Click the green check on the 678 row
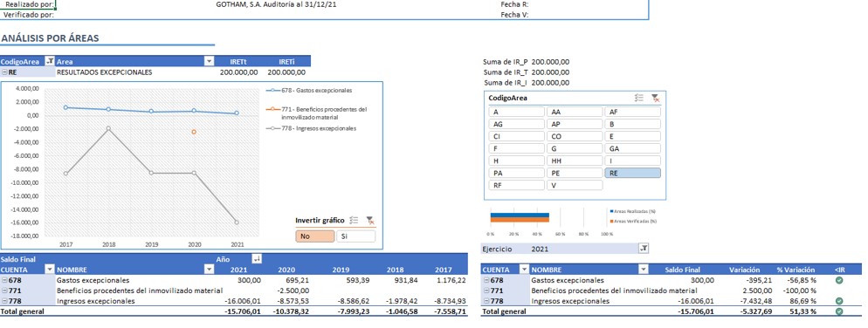This screenshot has height=328, width=868. point(839,280)
